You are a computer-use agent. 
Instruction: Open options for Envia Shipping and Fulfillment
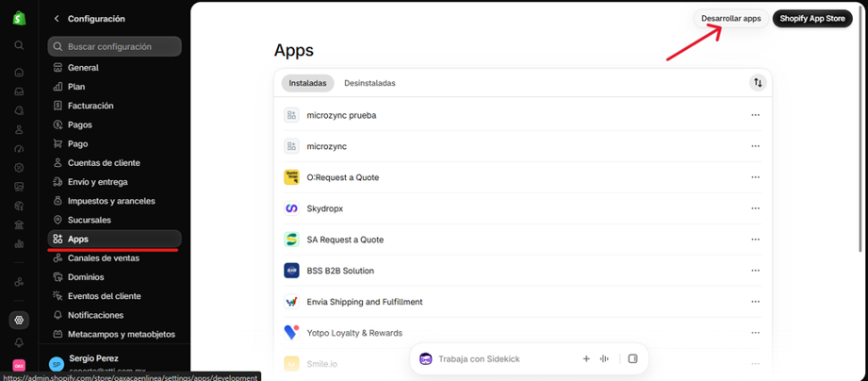coord(755,302)
